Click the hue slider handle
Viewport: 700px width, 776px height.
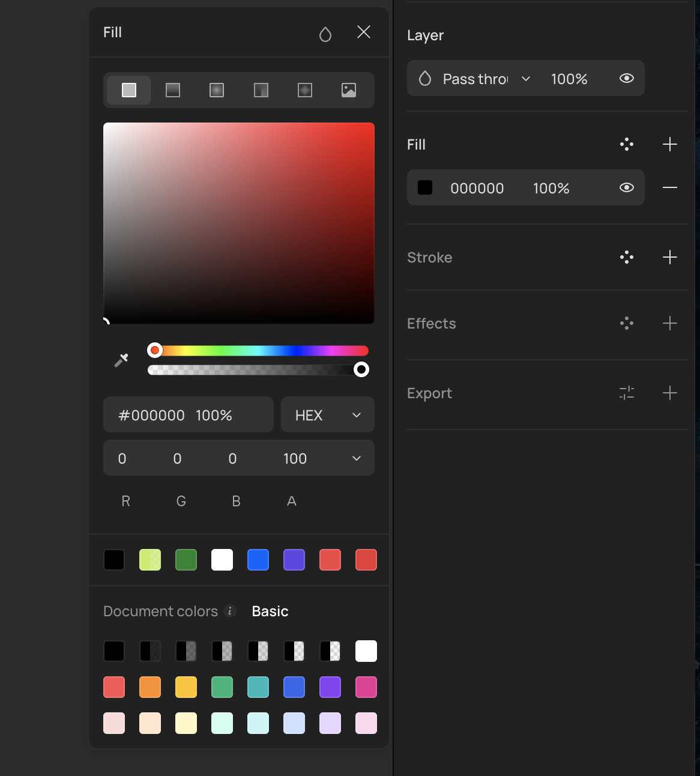pyautogui.click(x=155, y=350)
